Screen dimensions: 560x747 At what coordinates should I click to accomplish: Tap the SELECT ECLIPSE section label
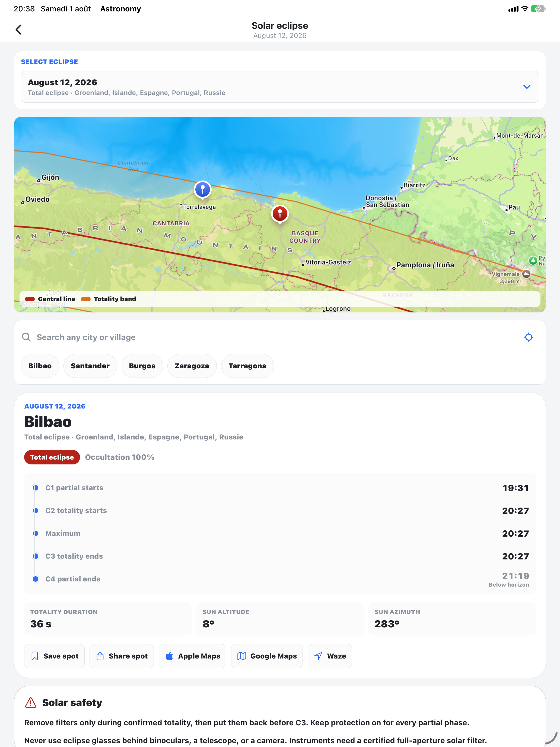[50, 62]
